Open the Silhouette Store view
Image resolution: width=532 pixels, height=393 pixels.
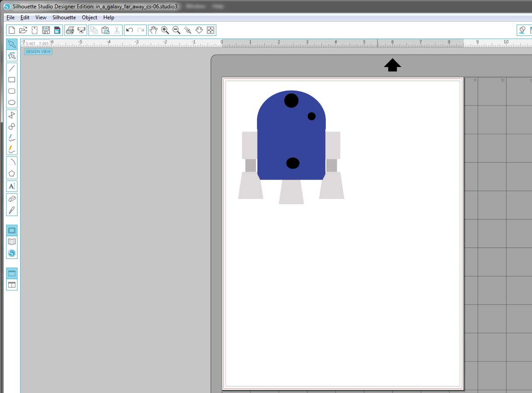[x=12, y=253]
